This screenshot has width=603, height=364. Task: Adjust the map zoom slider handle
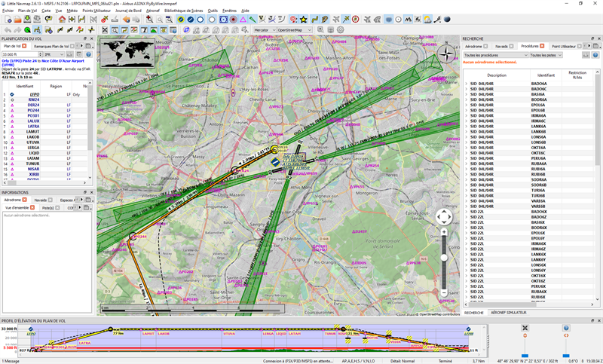[444, 258]
